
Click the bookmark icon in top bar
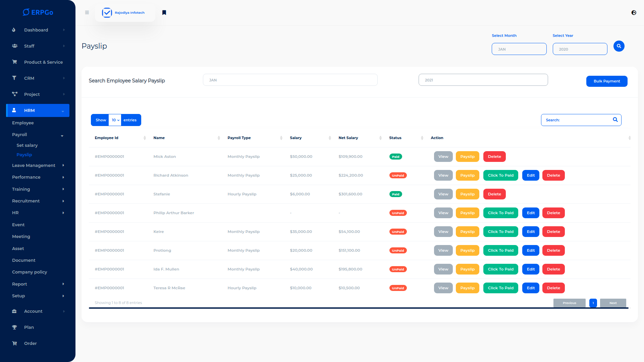pyautogui.click(x=164, y=13)
